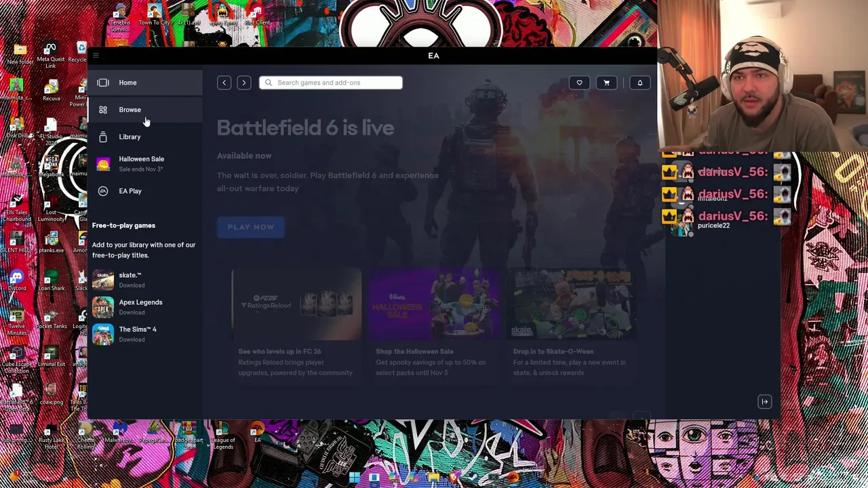The height and width of the screenshot is (488, 868).
Task: Open the Windows Start button
Action: click(x=354, y=478)
